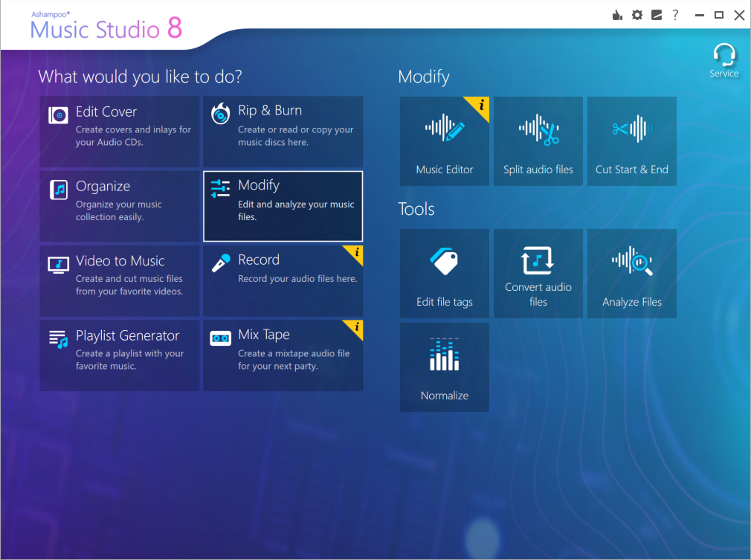Open the settings gear in the titlebar

coord(636,14)
